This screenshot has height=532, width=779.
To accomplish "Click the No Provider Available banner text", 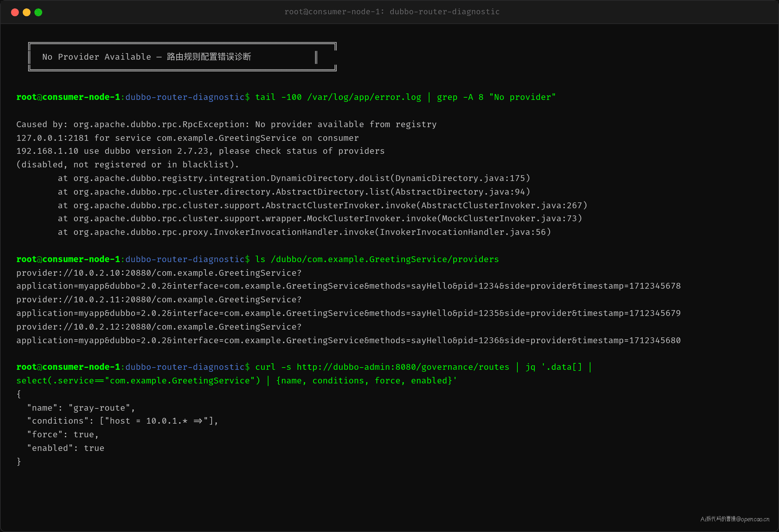I will (x=146, y=57).
